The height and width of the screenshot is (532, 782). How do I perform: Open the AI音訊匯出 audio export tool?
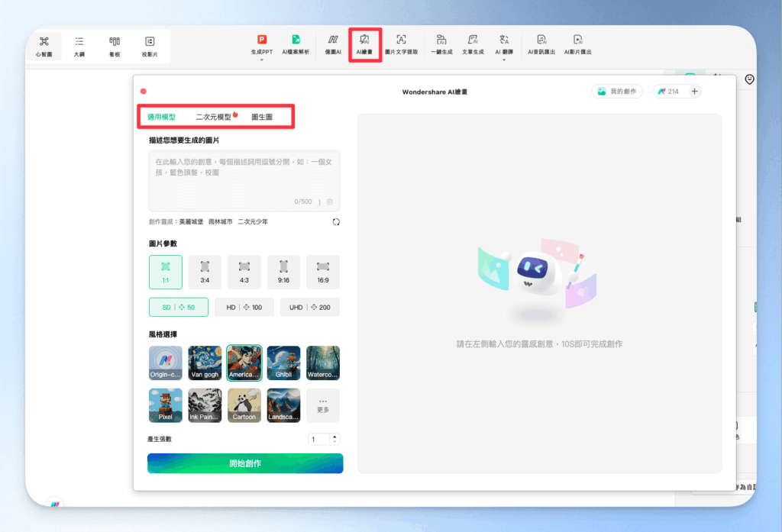pos(541,44)
